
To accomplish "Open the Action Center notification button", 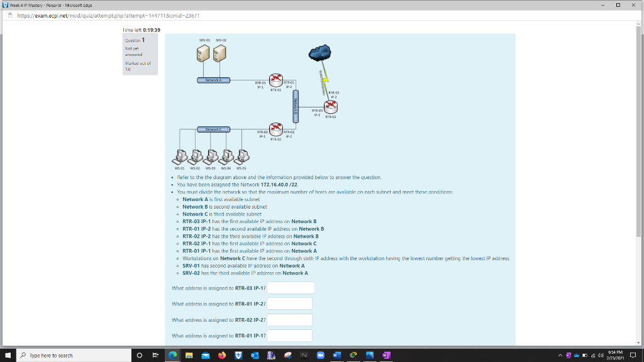I will [634, 355].
